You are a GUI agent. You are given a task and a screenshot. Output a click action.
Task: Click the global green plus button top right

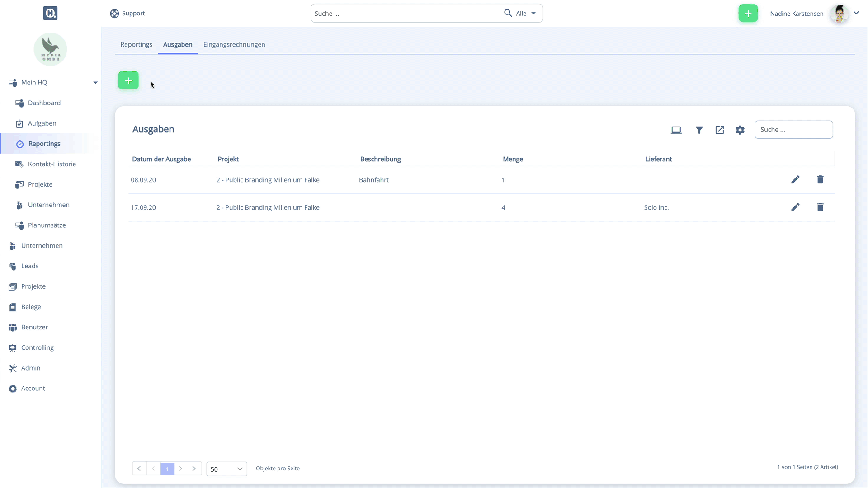[748, 13]
